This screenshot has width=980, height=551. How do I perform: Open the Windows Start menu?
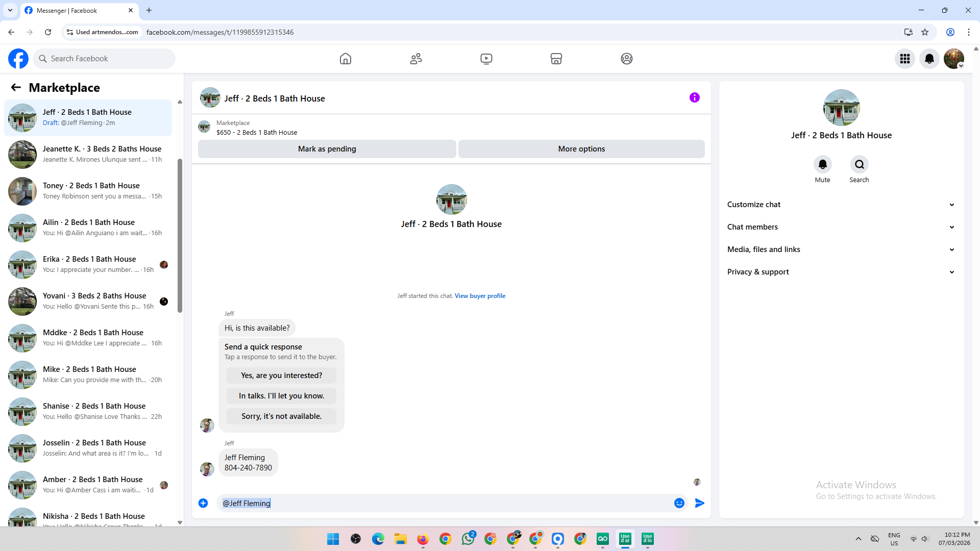point(333,539)
